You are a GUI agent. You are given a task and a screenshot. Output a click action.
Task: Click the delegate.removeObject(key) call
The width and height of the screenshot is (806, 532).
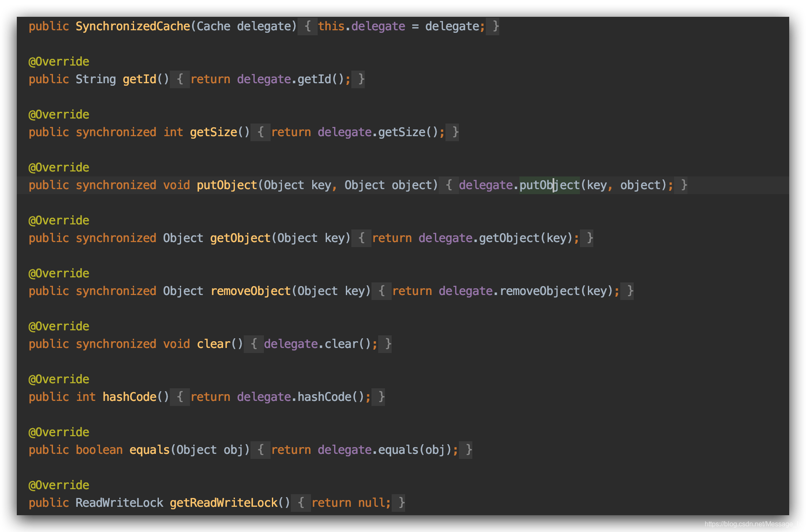click(526, 291)
